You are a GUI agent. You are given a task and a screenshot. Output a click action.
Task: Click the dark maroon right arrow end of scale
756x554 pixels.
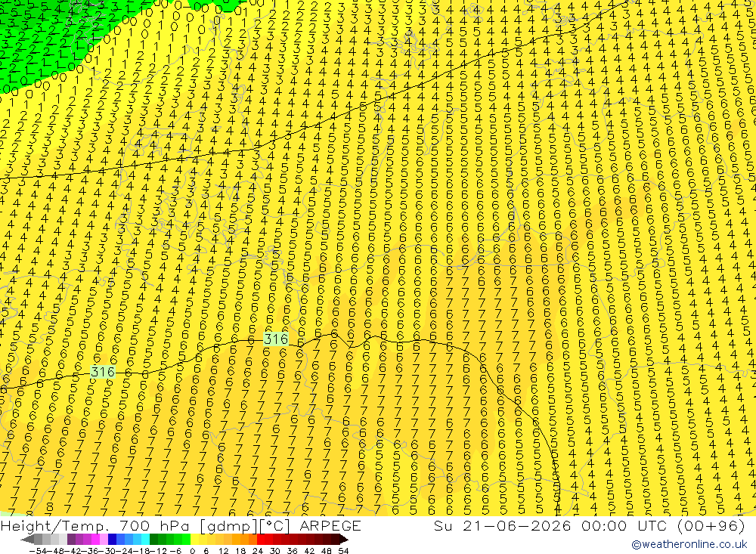pyautogui.click(x=343, y=539)
